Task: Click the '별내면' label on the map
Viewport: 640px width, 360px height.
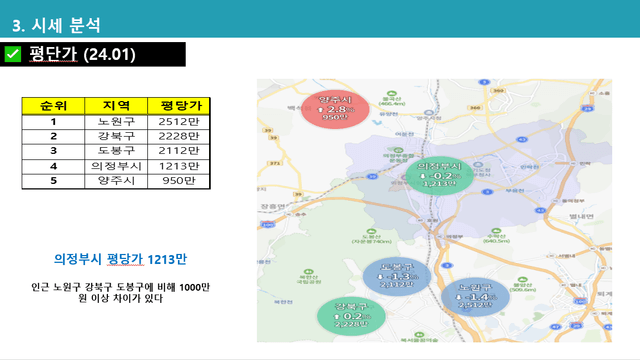Action: click(x=581, y=216)
